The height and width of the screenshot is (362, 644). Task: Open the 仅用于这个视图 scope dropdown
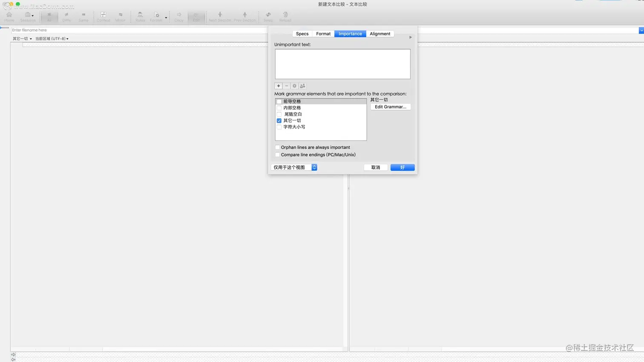(294, 167)
